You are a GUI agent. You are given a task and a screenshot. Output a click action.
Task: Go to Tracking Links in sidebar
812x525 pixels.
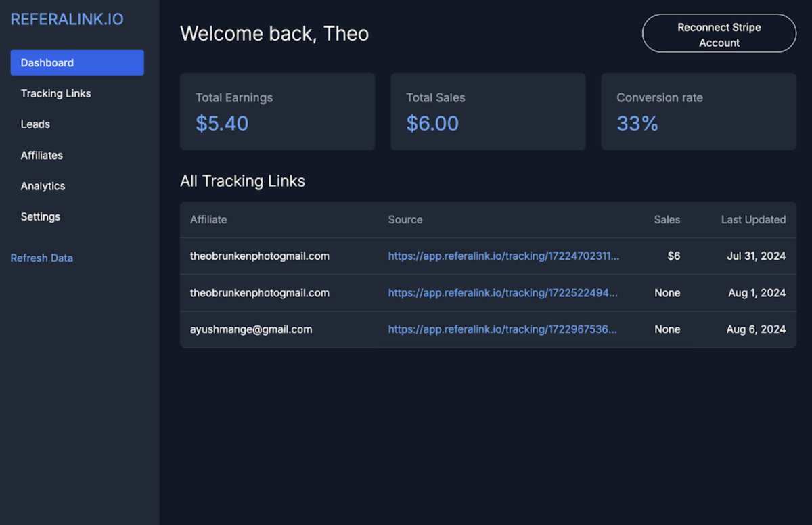[x=55, y=93]
